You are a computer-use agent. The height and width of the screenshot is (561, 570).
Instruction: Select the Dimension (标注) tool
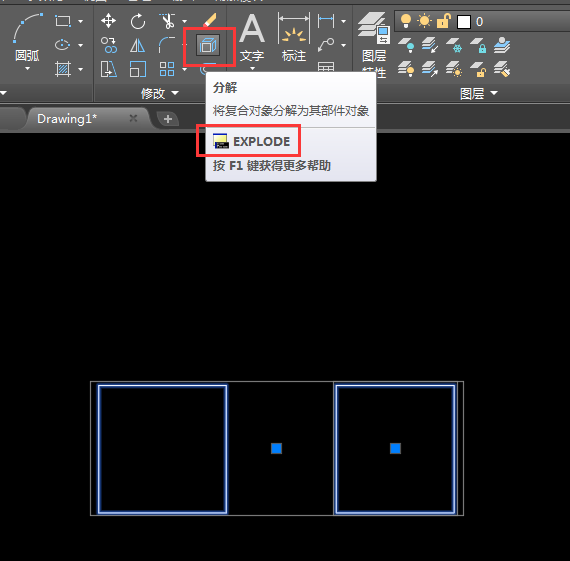pos(294,37)
